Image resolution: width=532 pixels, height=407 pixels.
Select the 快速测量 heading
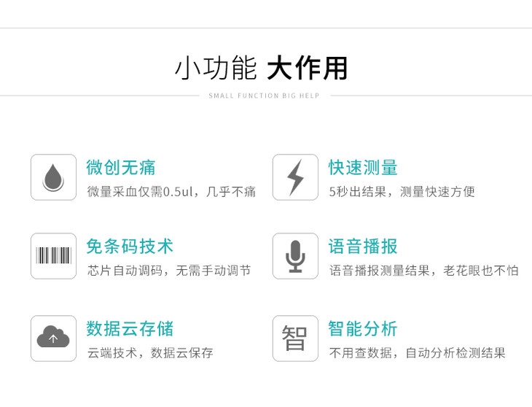pos(363,167)
